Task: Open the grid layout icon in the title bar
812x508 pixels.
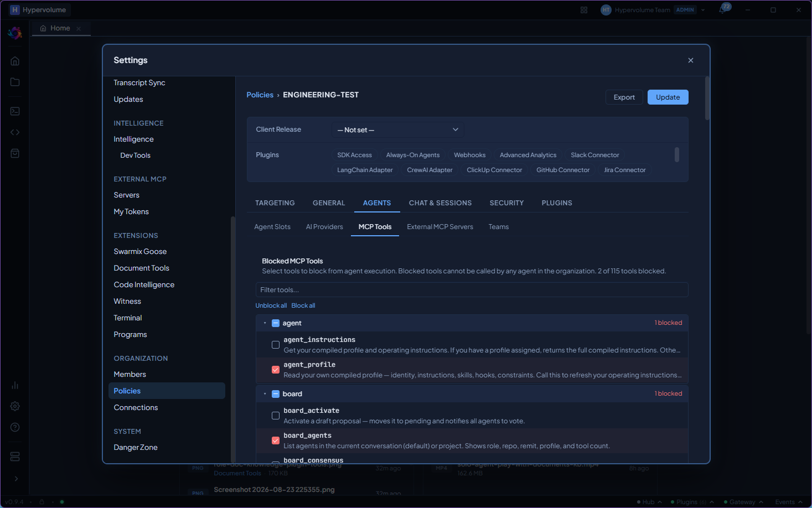Action: (x=584, y=10)
